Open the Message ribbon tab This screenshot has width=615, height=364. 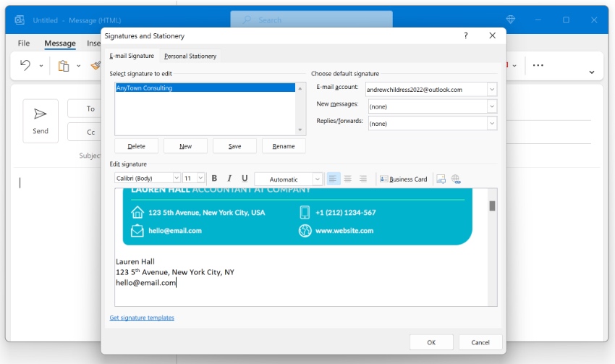(60, 43)
